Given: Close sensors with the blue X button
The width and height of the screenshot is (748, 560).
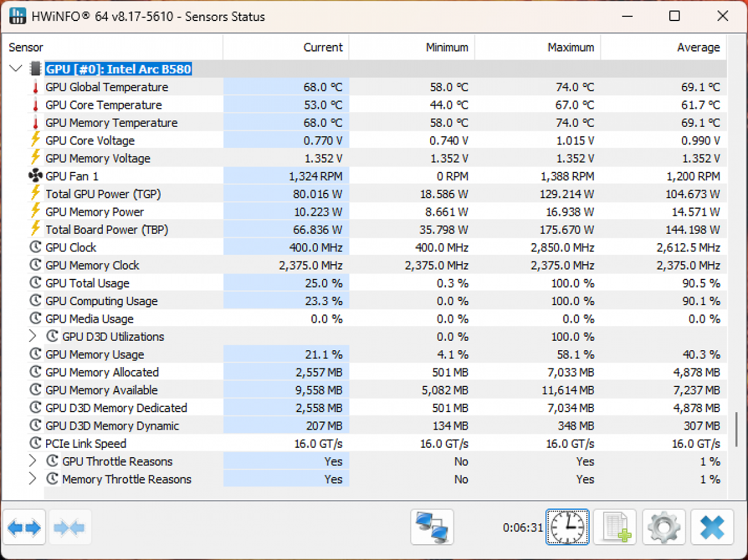Looking at the screenshot, I should tap(712, 527).
